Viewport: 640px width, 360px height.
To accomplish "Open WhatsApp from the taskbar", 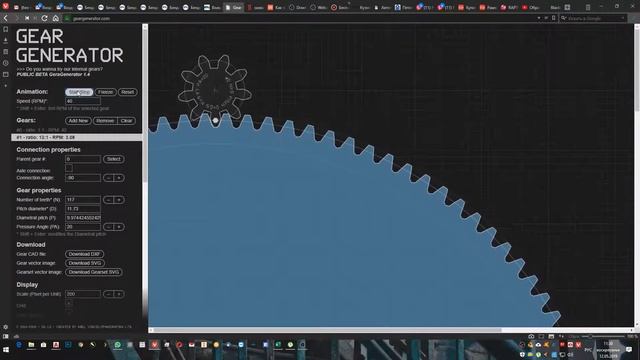I will 118,345.
